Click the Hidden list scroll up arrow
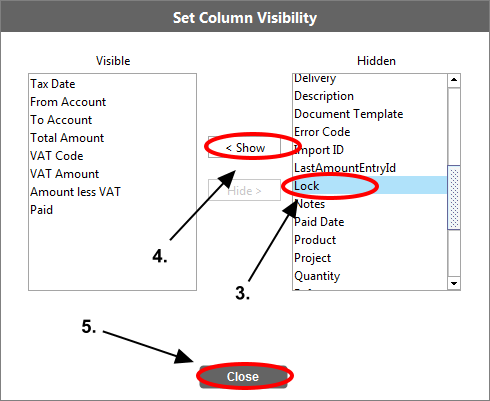The image size is (490, 401). (x=454, y=80)
